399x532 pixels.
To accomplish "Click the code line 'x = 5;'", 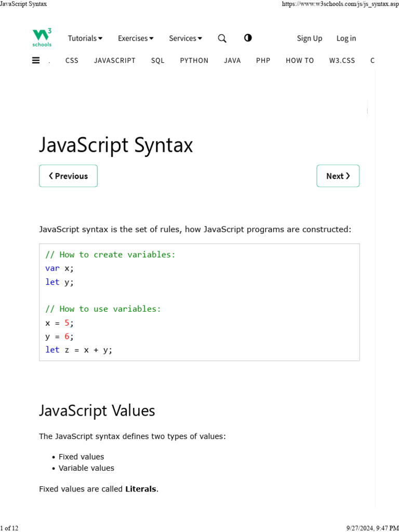I will (x=59, y=323).
